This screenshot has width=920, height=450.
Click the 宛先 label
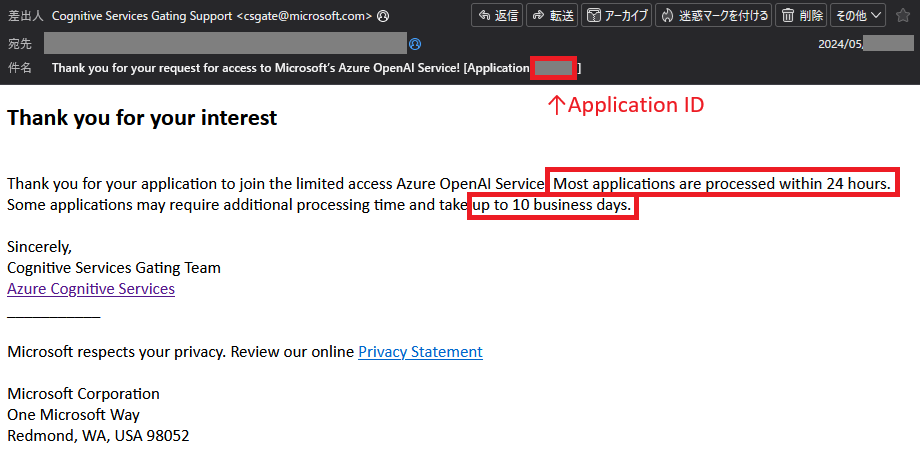coord(19,44)
